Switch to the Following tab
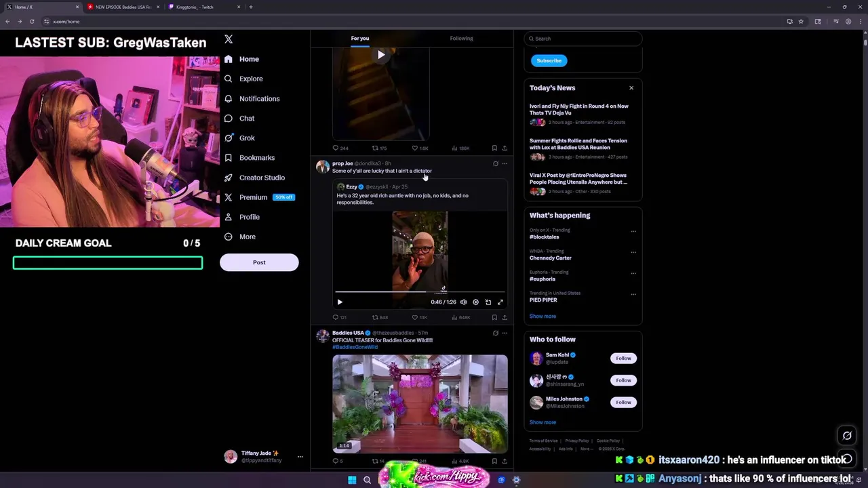This screenshot has height=488, width=868. (x=461, y=39)
